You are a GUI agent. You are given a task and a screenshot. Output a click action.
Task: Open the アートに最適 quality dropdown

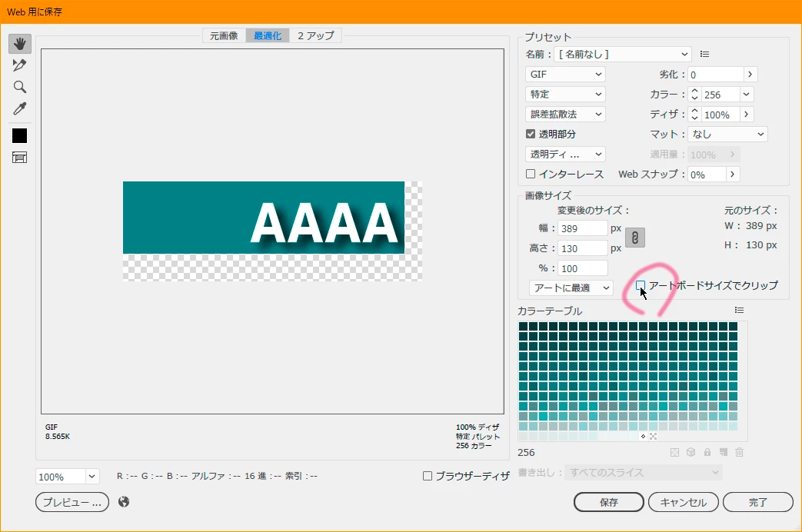[571, 288]
